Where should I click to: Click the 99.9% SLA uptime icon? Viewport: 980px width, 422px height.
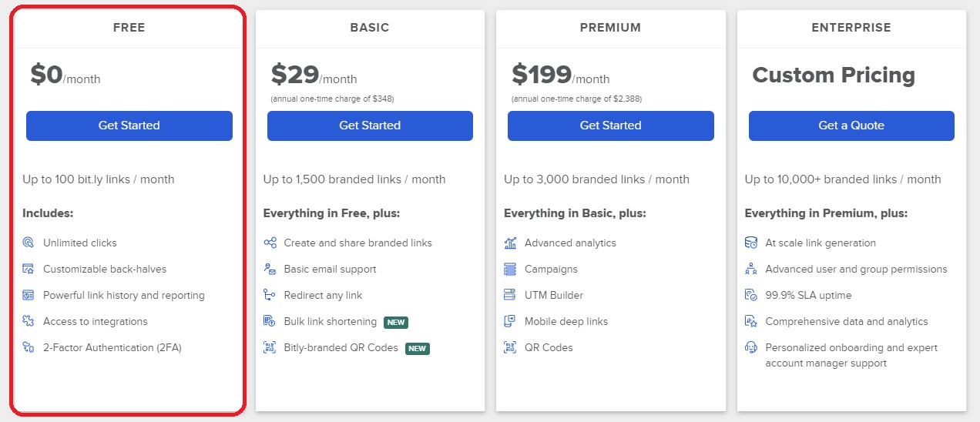click(751, 295)
